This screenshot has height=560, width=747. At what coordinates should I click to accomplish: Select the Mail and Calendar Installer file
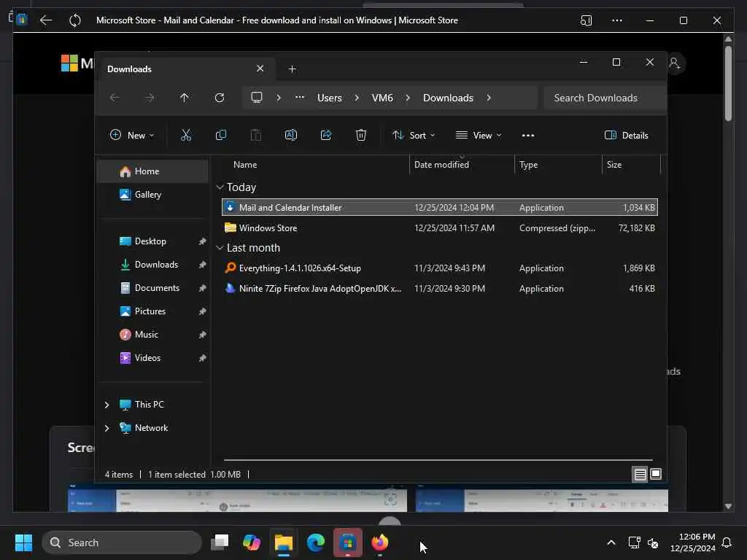click(x=440, y=208)
